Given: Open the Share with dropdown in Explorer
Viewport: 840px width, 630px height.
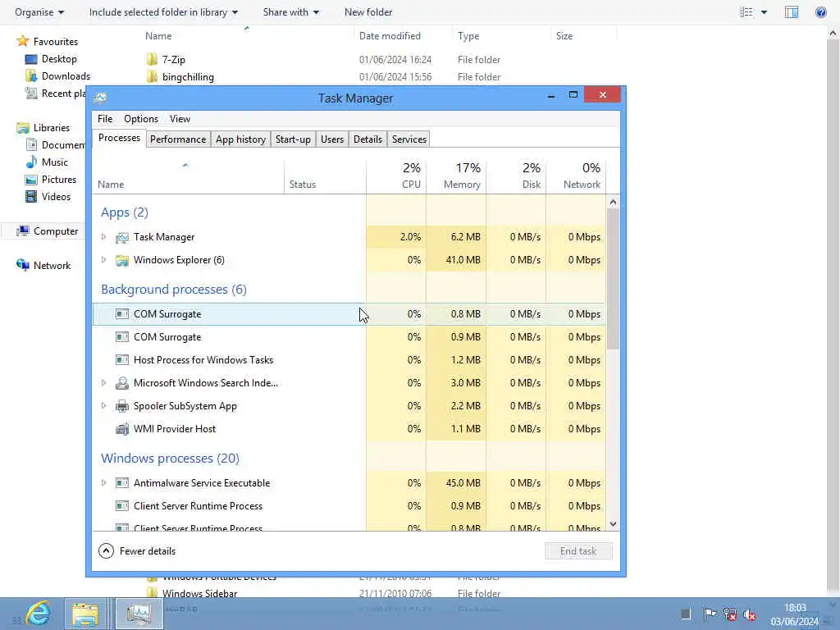Looking at the screenshot, I should [x=291, y=11].
